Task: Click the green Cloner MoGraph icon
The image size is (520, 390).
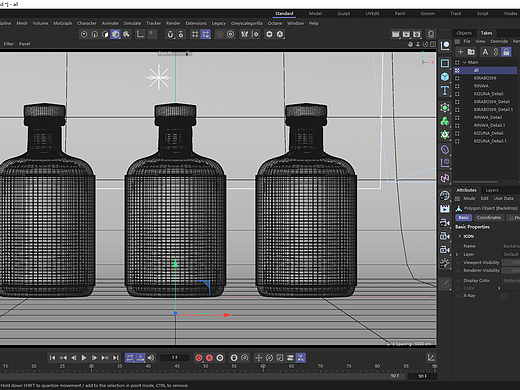Action: click(x=445, y=121)
